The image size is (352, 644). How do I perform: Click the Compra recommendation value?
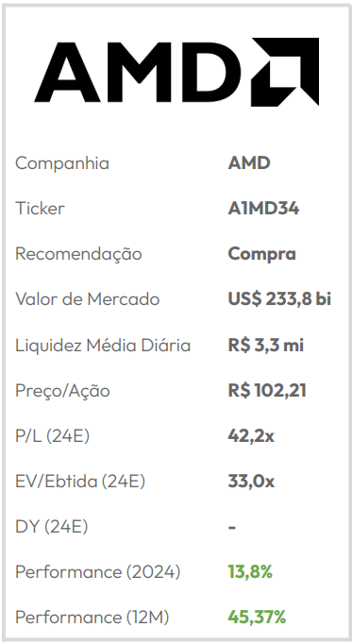(x=261, y=255)
